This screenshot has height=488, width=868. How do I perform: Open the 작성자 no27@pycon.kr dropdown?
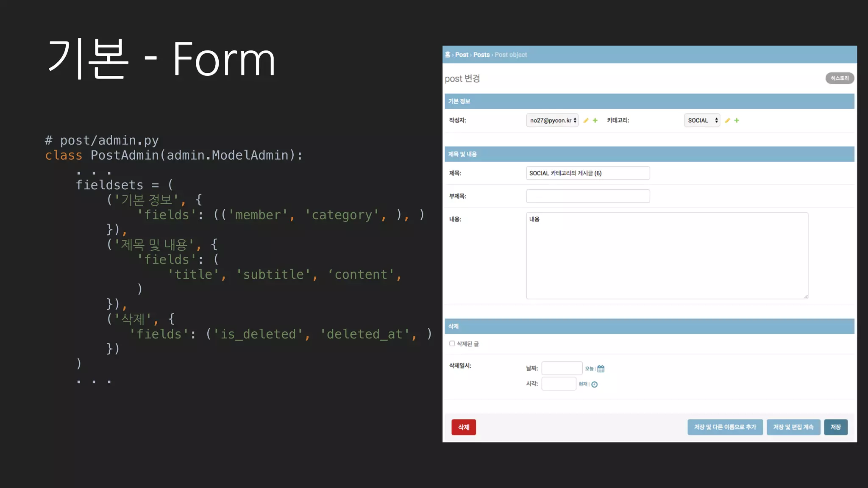[x=552, y=120]
